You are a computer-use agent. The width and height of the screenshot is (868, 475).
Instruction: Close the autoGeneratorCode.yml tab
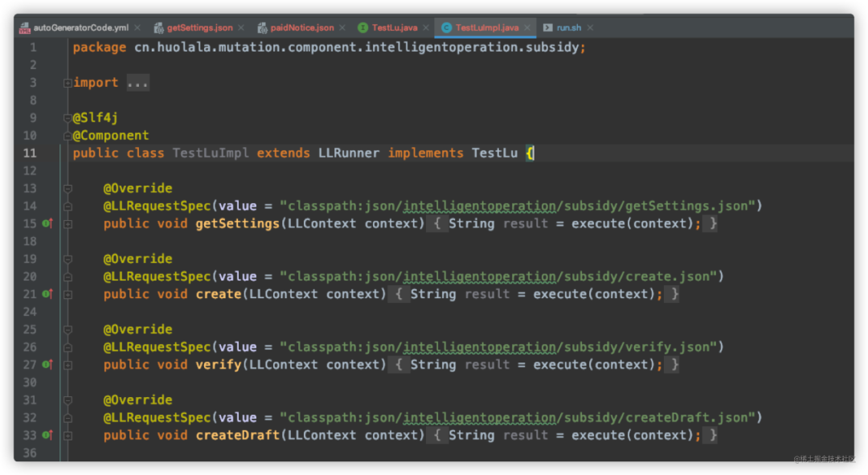click(x=137, y=27)
